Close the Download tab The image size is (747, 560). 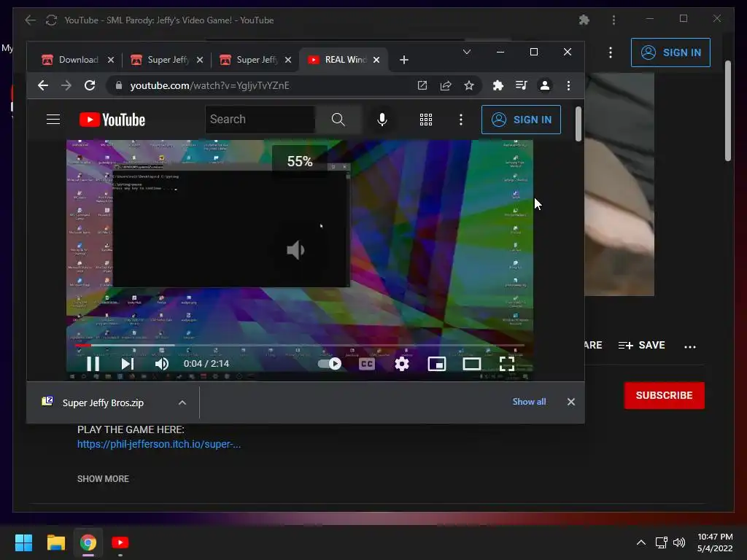tap(111, 60)
